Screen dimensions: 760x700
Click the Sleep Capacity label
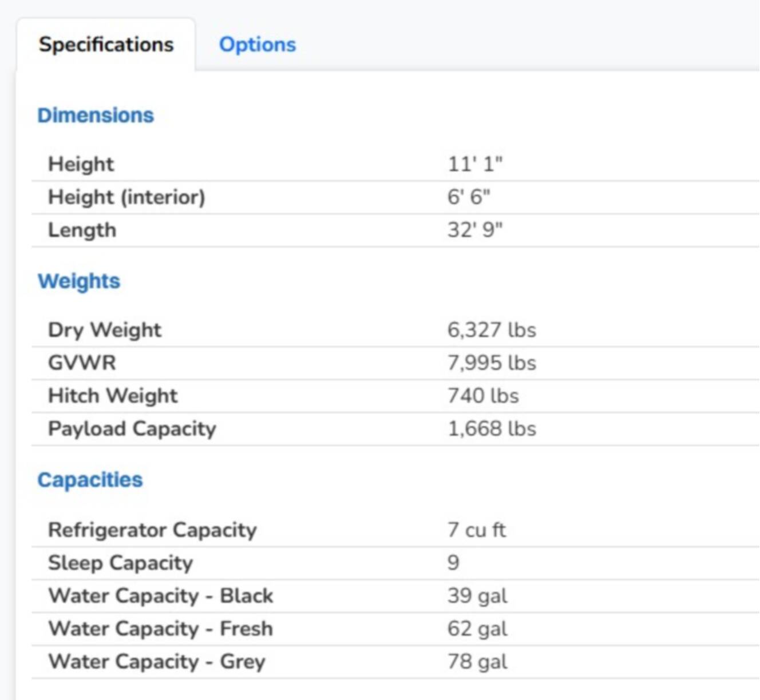(x=120, y=563)
